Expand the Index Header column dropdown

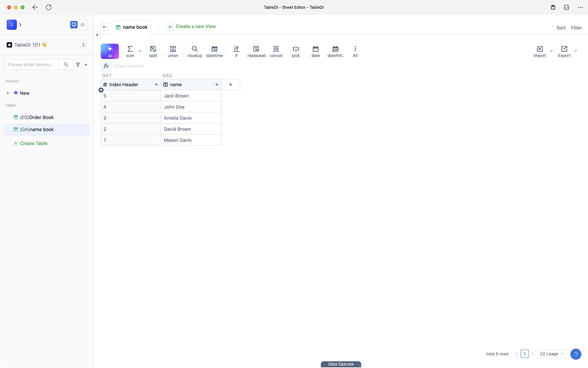click(156, 84)
